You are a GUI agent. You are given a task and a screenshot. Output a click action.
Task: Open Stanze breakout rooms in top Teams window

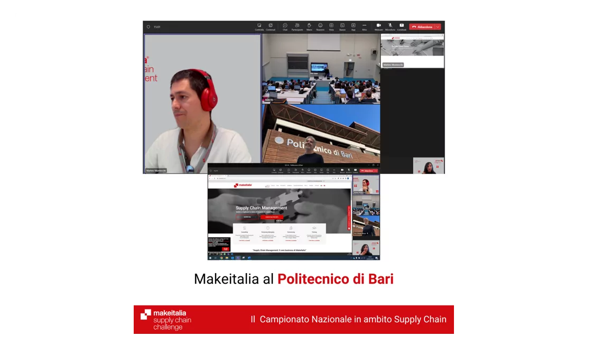click(x=342, y=27)
